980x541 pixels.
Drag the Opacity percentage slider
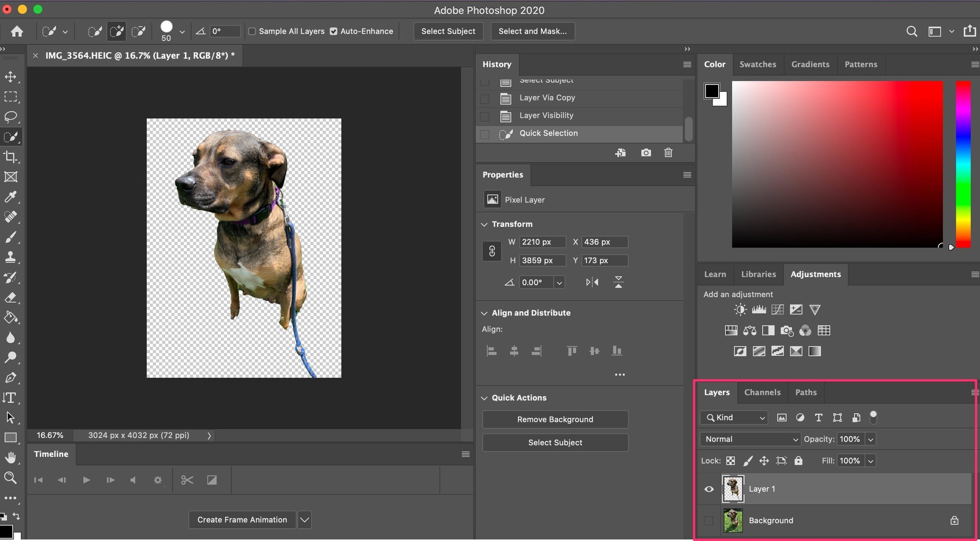pyautogui.click(x=850, y=439)
